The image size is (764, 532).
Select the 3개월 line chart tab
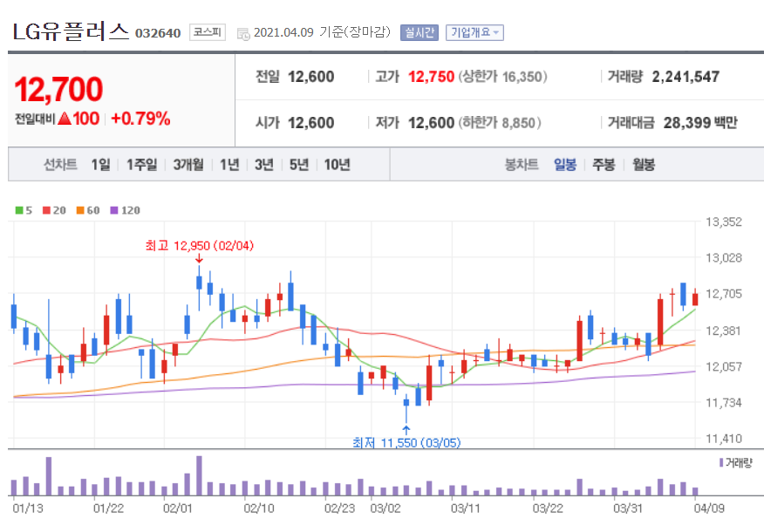point(188,165)
